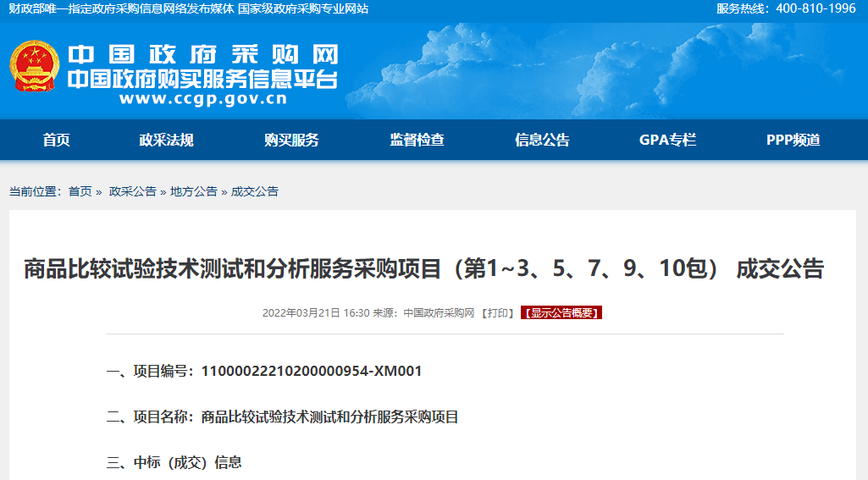Select the 购买服务 navigation item
Screen dimensions: 868x480
click(291, 141)
